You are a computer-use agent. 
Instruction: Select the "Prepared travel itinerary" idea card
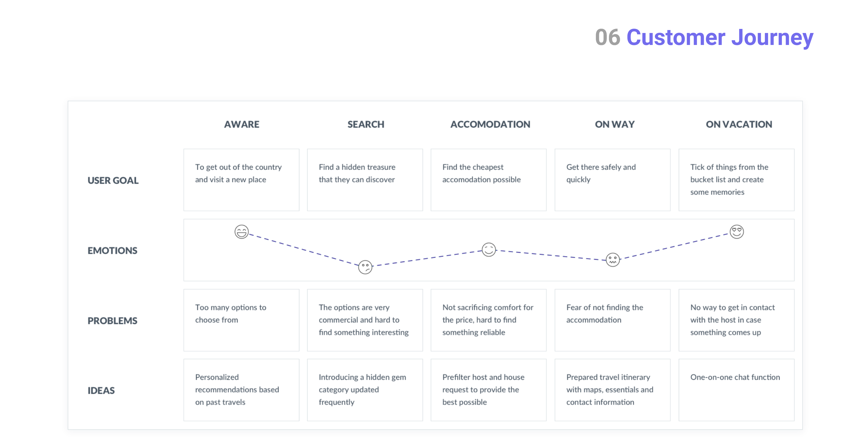(x=612, y=390)
